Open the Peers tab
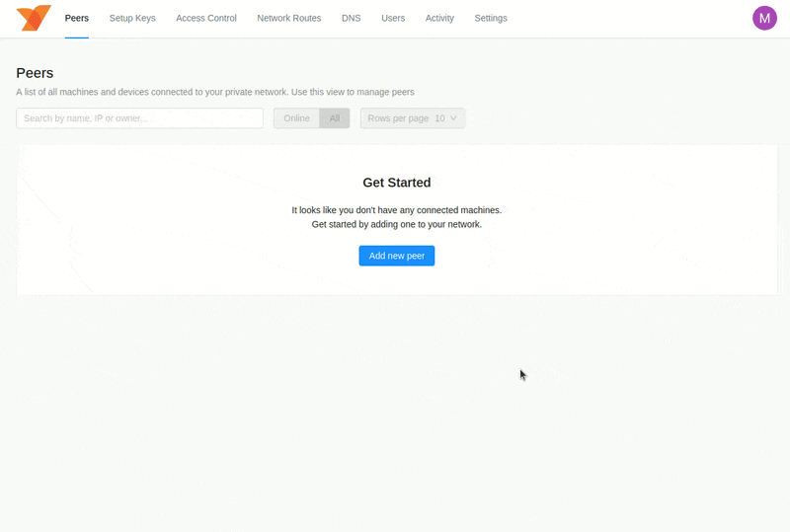The image size is (790, 532). (x=77, y=18)
